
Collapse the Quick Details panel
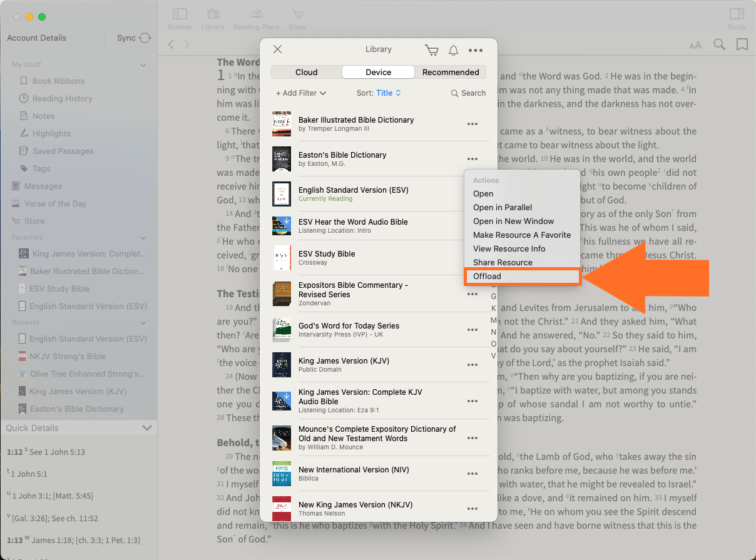coord(147,428)
